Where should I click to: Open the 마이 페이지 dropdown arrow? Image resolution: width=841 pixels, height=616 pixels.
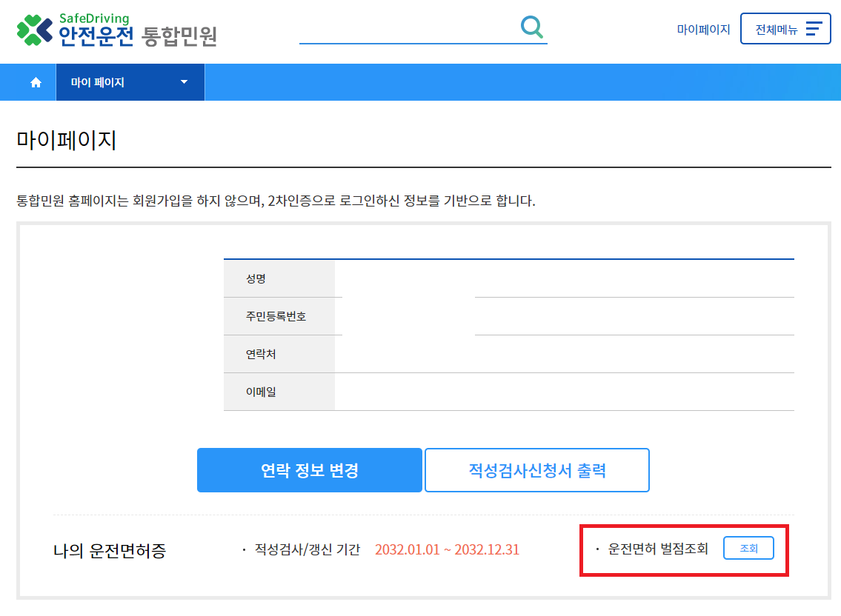[x=183, y=82]
